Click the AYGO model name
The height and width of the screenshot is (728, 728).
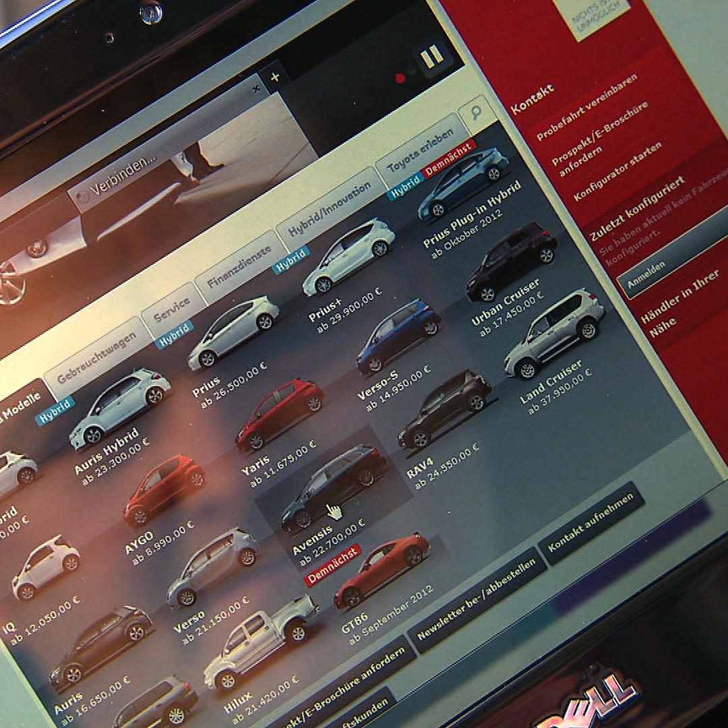139,542
